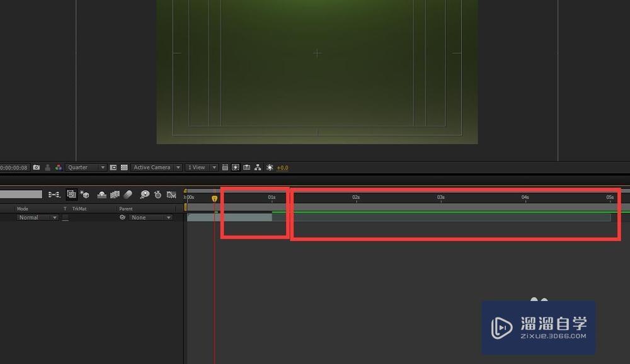The image size is (630, 364).
Task: Toggle the Draft 3D cube icon
Action: pyautogui.click(x=84, y=195)
